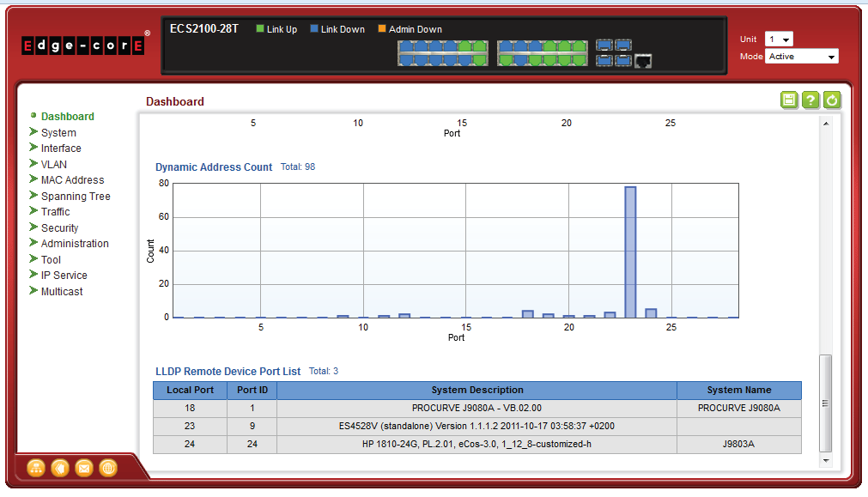The width and height of the screenshot is (868, 497).
Task: Select port 2 on the switch panel
Action: (x=407, y=60)
